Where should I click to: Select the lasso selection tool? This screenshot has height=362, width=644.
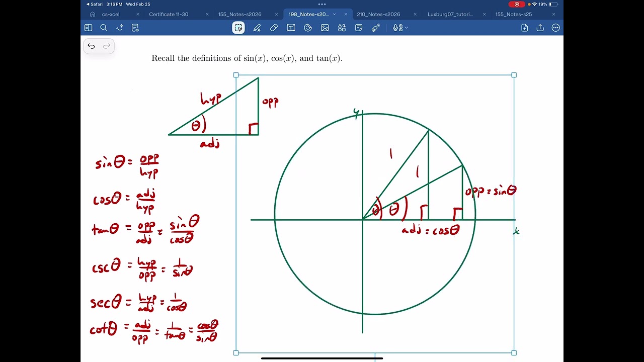(238, 28)
